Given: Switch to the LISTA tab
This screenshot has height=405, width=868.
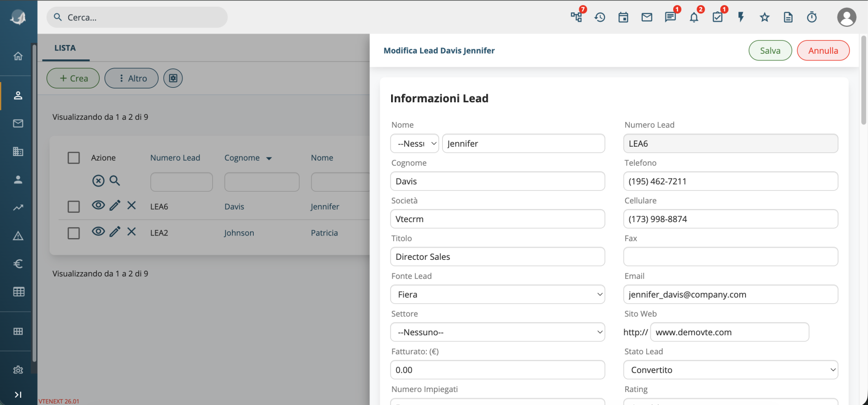Looking at the screenshot, I should click(65, 48).
